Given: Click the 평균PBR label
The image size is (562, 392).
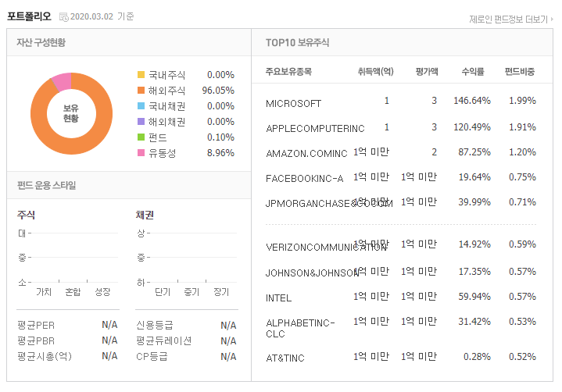Looking at the screenshot, I should pos(36,340).
